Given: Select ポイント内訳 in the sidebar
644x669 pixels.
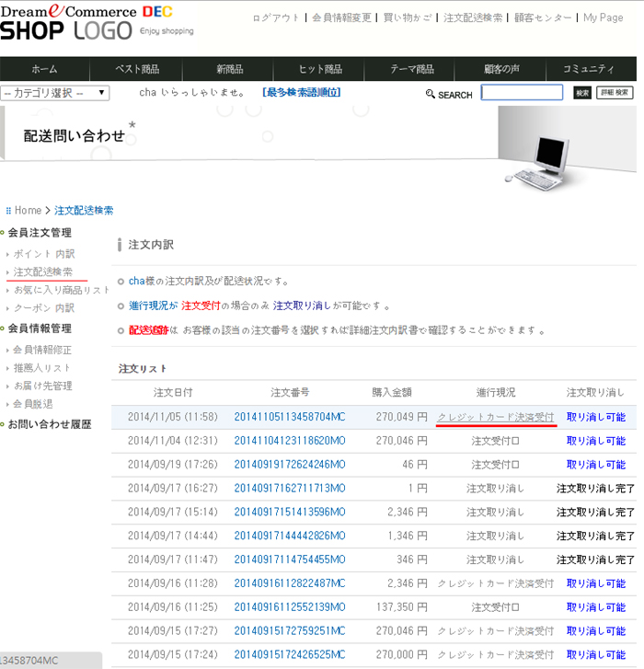Looking at the screenshot, I should 44,254.
